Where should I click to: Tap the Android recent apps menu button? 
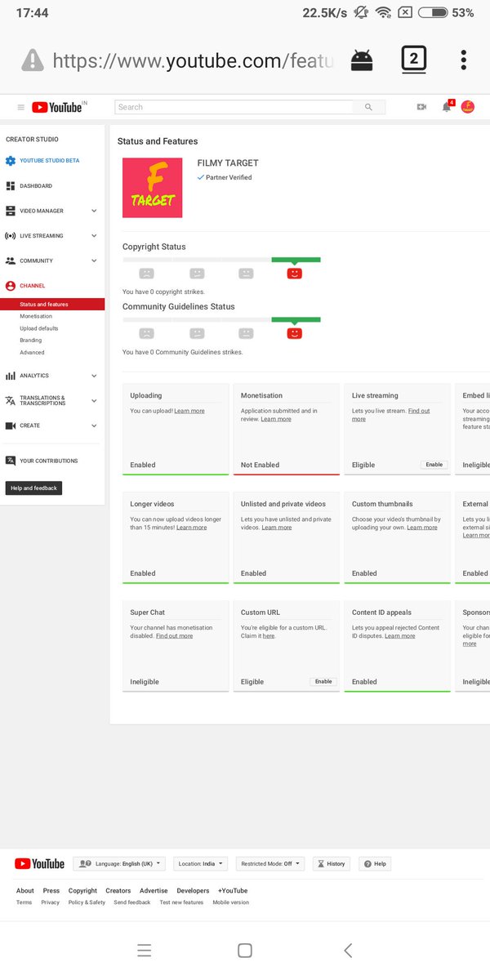click(145, 950)
